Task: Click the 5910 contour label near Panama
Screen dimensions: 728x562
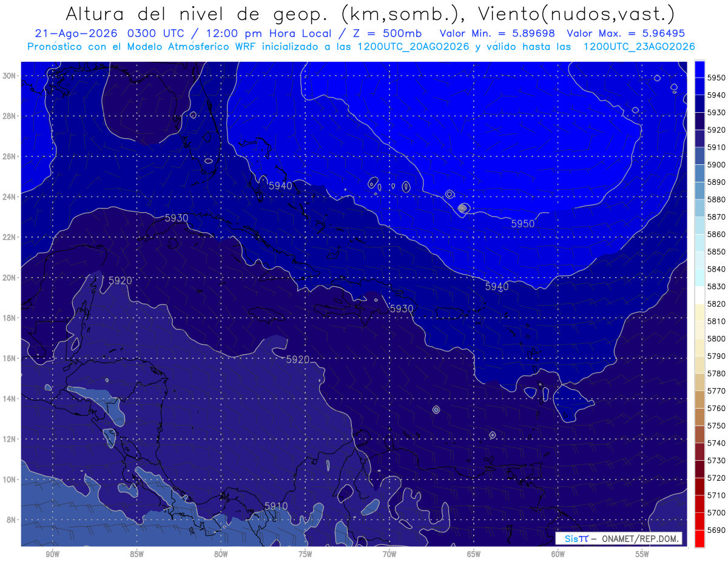Action: 276,506
